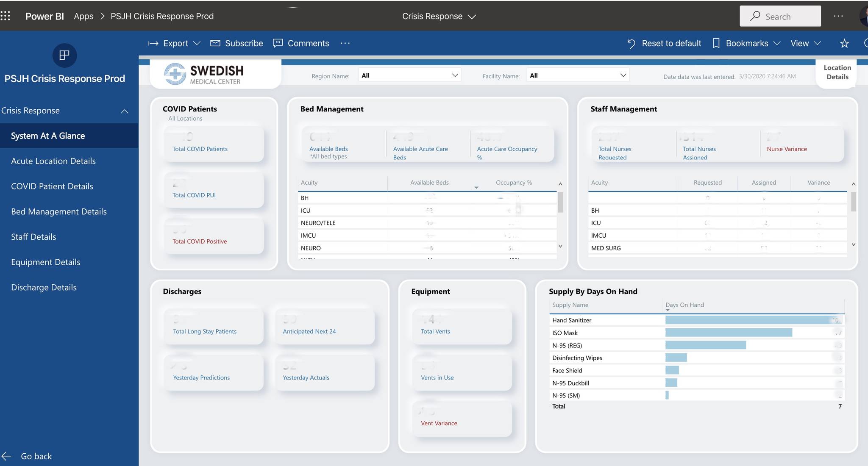
Task: Open the Region Name dropdown
Action: [454, 75]
